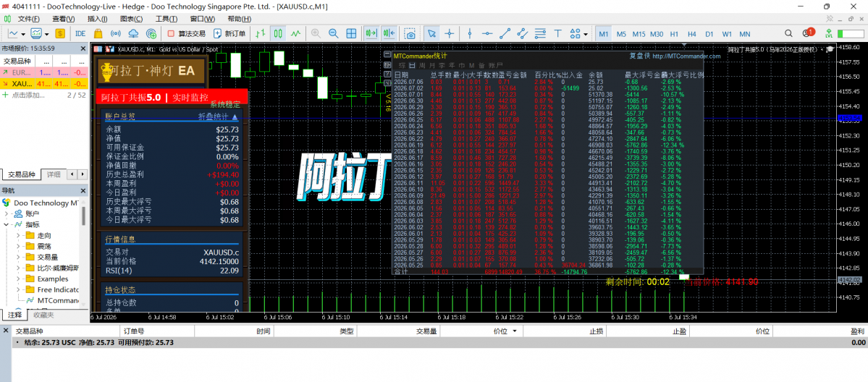The height and width of the screenshot is (382, 868).
Task: Draw a horizontal line on chart
Action: (x=486, y=33)
